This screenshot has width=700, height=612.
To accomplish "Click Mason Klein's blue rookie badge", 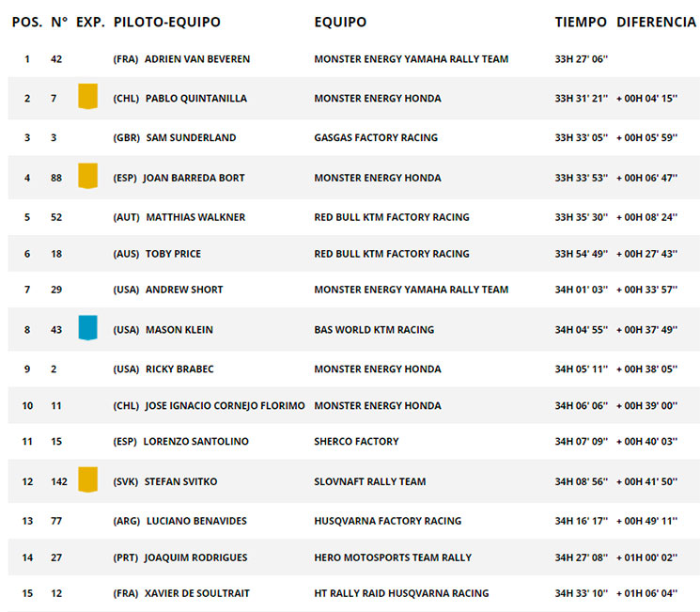I will pos(88,327).
